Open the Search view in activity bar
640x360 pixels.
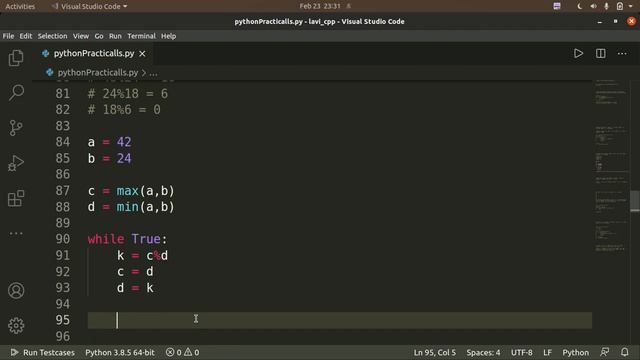pos(16,93)
